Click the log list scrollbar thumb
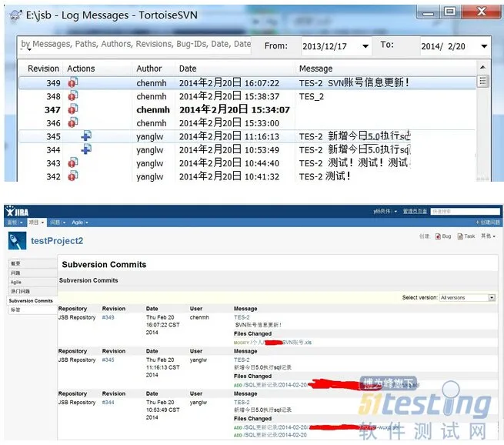504x445 pixels. point(482,81)
